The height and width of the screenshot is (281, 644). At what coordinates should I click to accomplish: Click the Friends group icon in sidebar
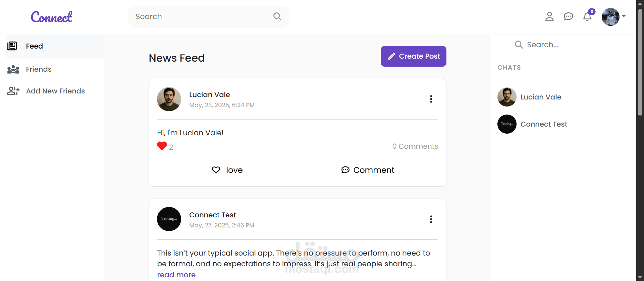click(13, 69)
